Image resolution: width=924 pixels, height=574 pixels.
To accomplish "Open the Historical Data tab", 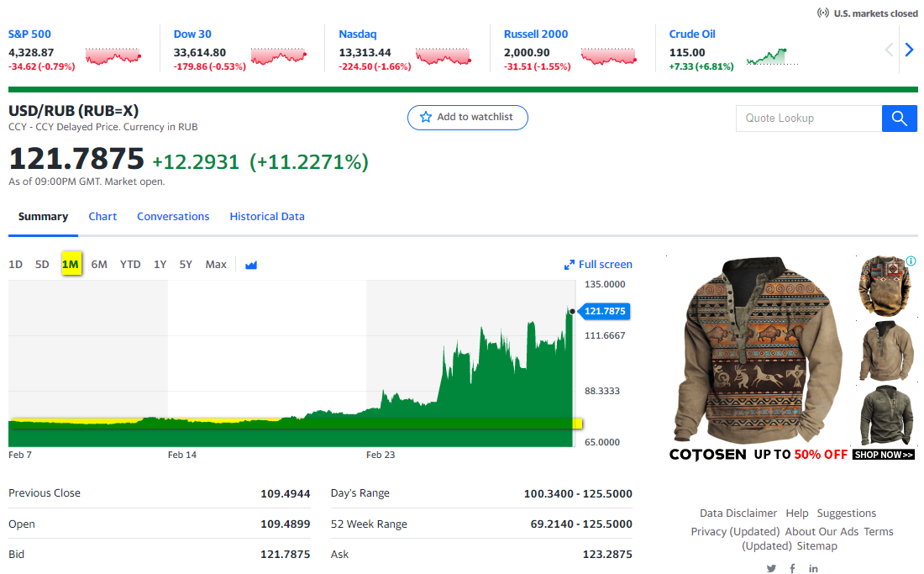I will 267,216.
